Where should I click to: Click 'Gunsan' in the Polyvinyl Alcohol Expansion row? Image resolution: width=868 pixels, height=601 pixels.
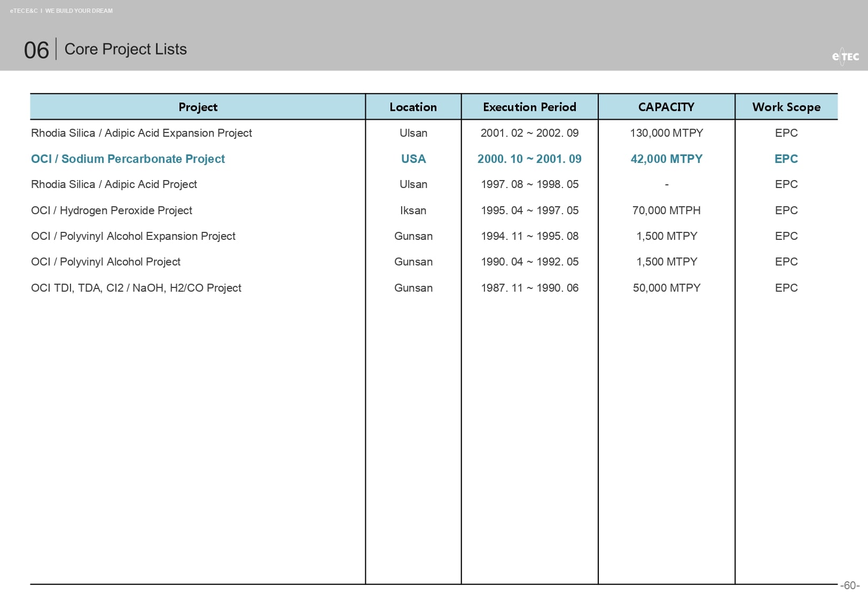[413, 236]
